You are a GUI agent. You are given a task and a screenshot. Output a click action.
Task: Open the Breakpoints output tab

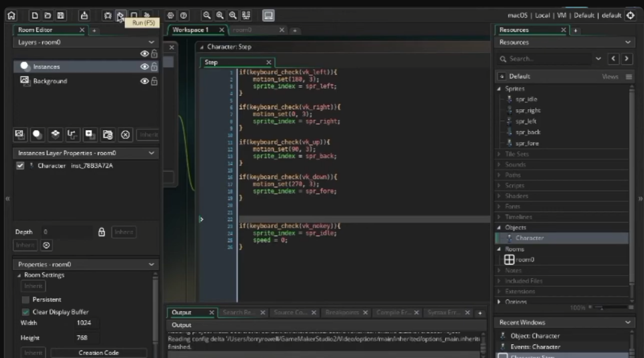click(342, 313)
